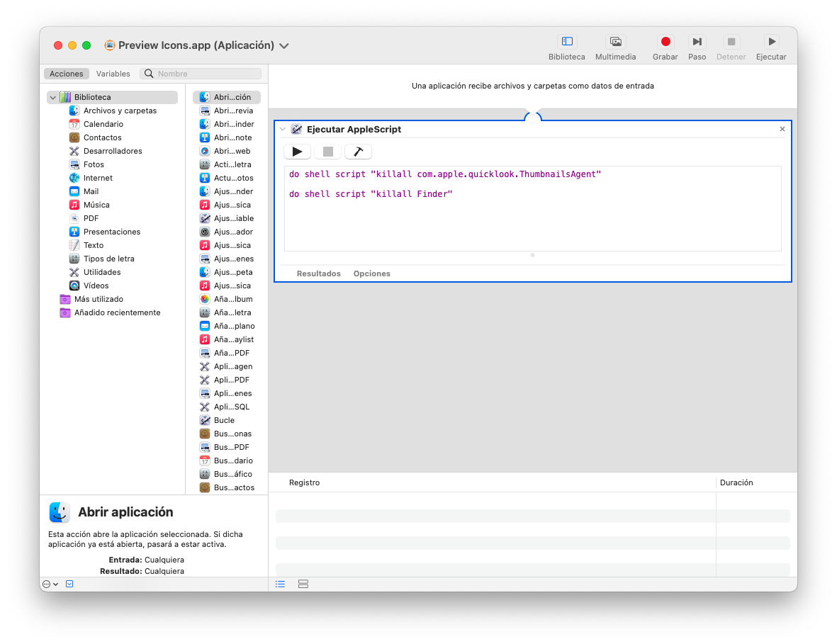The image size is (837, 644).
Task: Select the Contactos category
Action: coord(96,137)
